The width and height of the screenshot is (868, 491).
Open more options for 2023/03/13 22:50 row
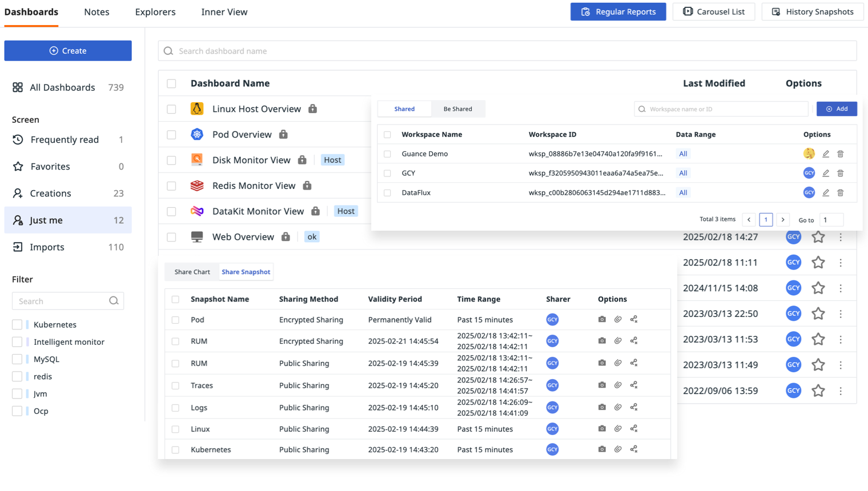point(841,314)
